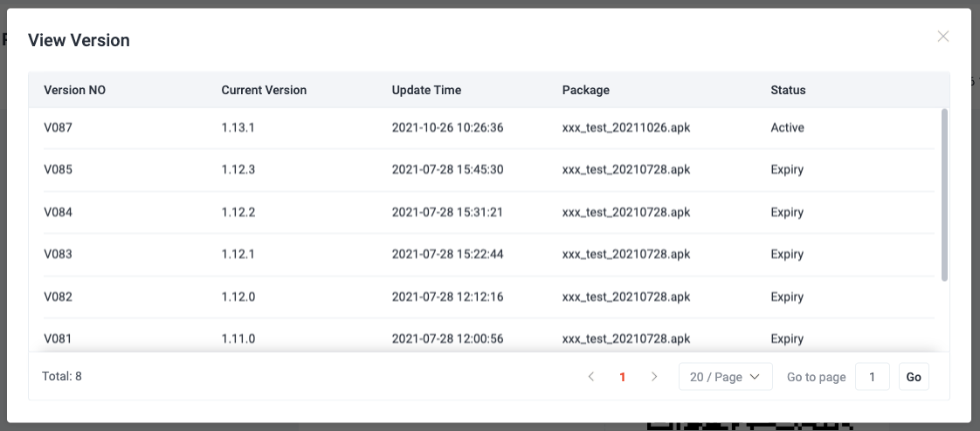Go to next page arrow
Viewport: 980px width, 431px height.
(654, 377)
